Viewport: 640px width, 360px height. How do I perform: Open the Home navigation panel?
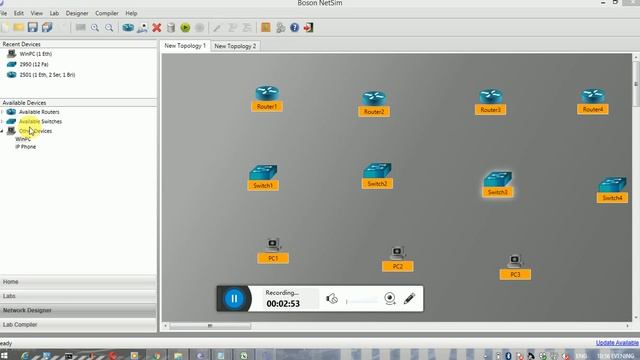click(x=78, y=282)
